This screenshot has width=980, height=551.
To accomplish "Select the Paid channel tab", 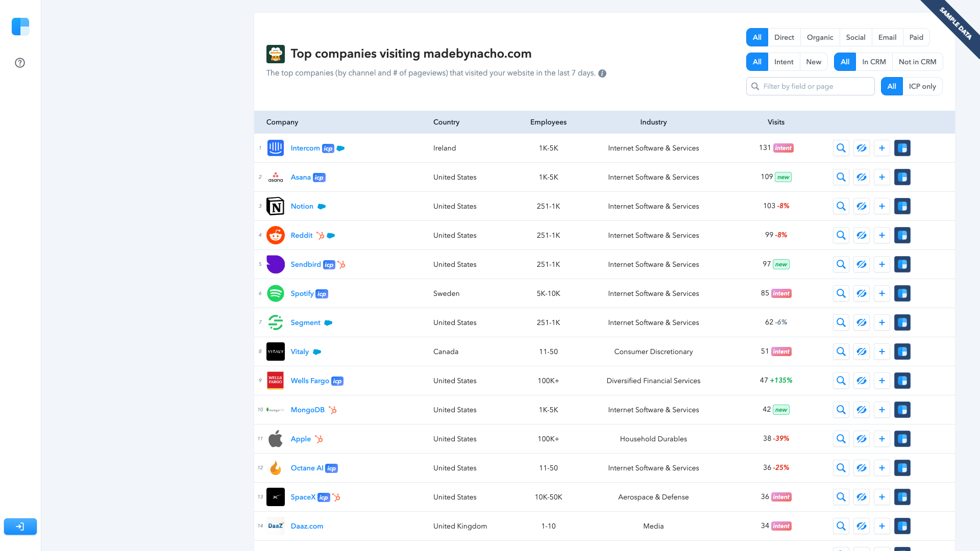I will (x=916, y=37).
